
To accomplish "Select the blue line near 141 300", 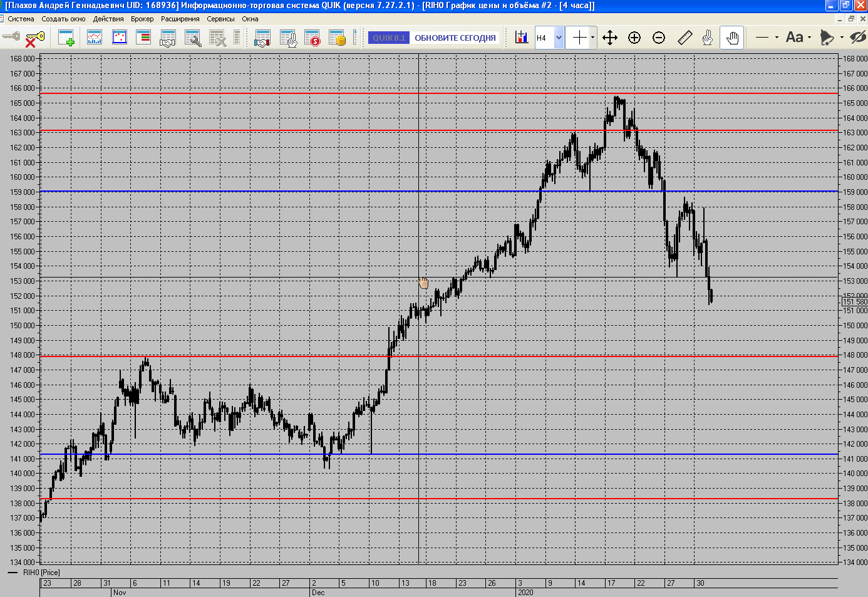I will point(439,454).
